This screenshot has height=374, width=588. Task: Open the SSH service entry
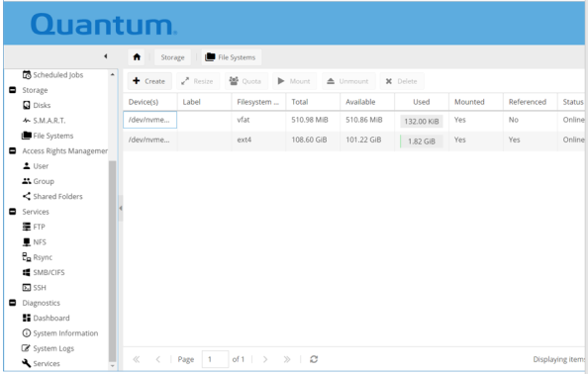click(34, 288)
